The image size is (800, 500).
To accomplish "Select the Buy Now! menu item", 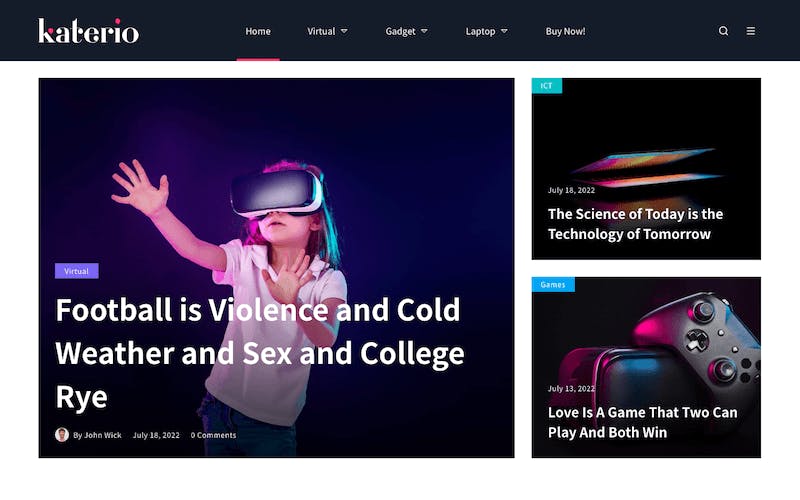I will coord(565,31).
